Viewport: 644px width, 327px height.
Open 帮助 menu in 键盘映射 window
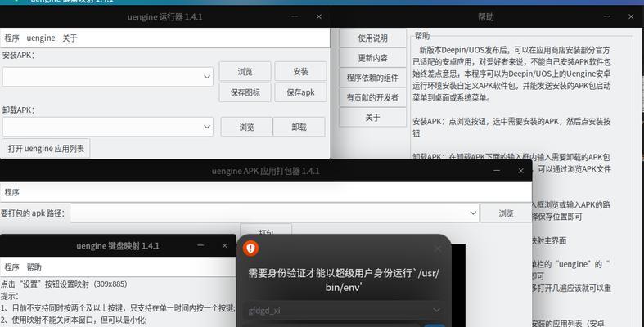click(x=34, y=267)
